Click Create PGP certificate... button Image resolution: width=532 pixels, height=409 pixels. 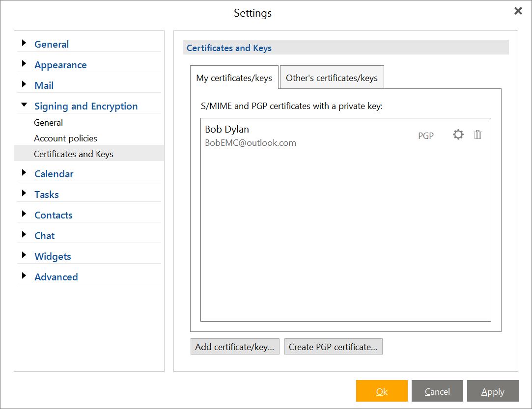[x=333, y=347]
